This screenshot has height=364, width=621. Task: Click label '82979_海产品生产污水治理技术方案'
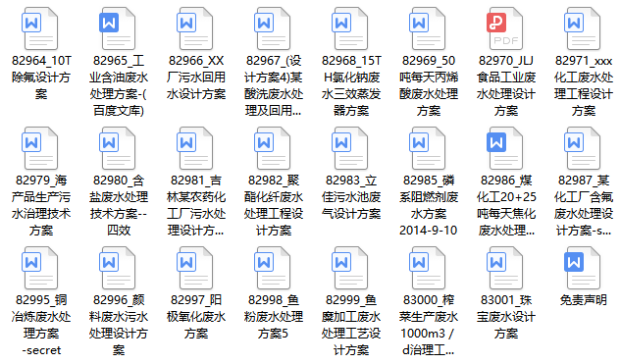(x=41, y=205)
